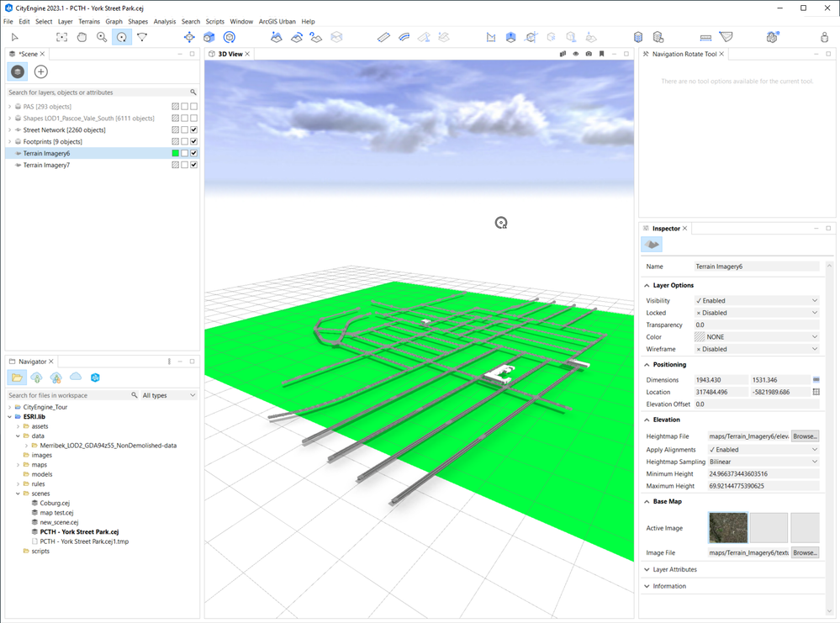
Task: Toggle Terrain Imagery6 visibility checkbox
Action: pos(194,153)
